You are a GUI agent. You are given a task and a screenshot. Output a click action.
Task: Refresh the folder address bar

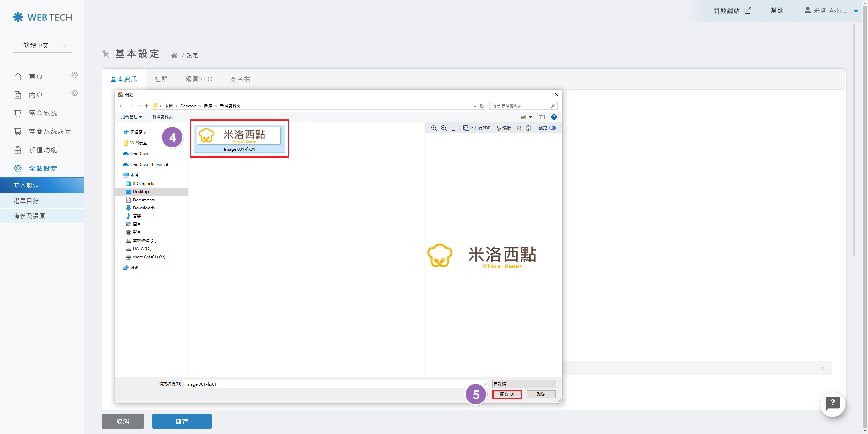point(482,106)
